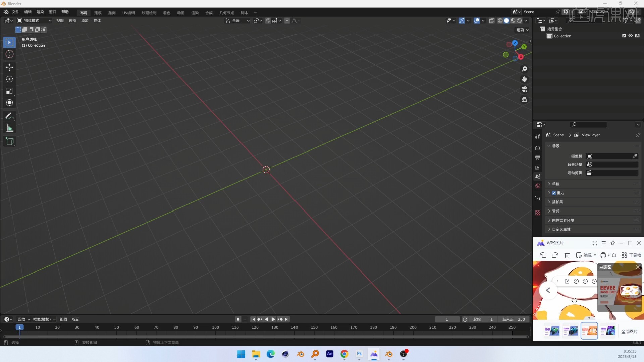Open the Collection properties tab

click(x=538, y=198)
